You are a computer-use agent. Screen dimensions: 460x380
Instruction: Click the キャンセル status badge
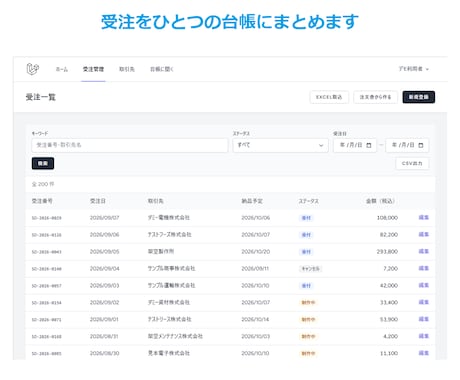pos(310,269)
